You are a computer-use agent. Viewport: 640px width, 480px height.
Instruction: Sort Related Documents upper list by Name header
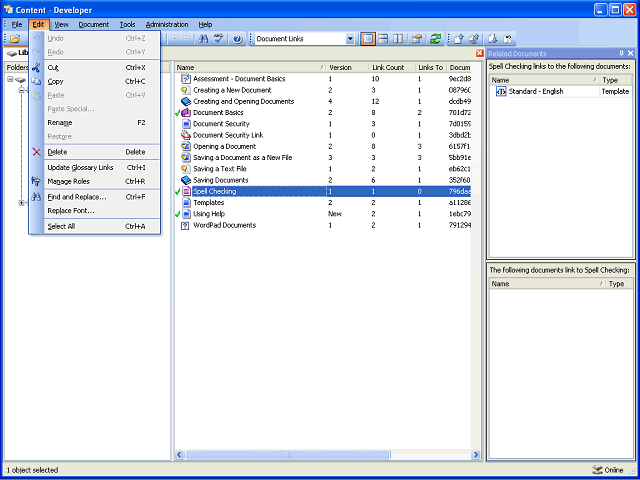pyautogui.click(x=544, y=80)
